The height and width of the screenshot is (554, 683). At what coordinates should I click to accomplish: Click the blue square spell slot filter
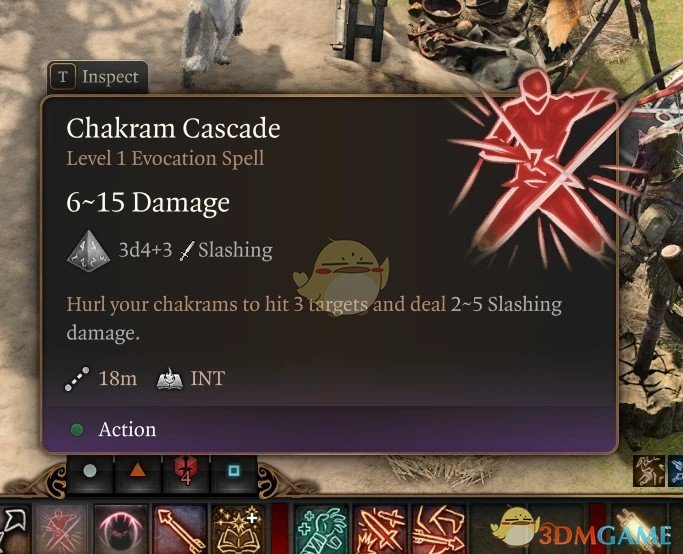(x=233, y=472)
